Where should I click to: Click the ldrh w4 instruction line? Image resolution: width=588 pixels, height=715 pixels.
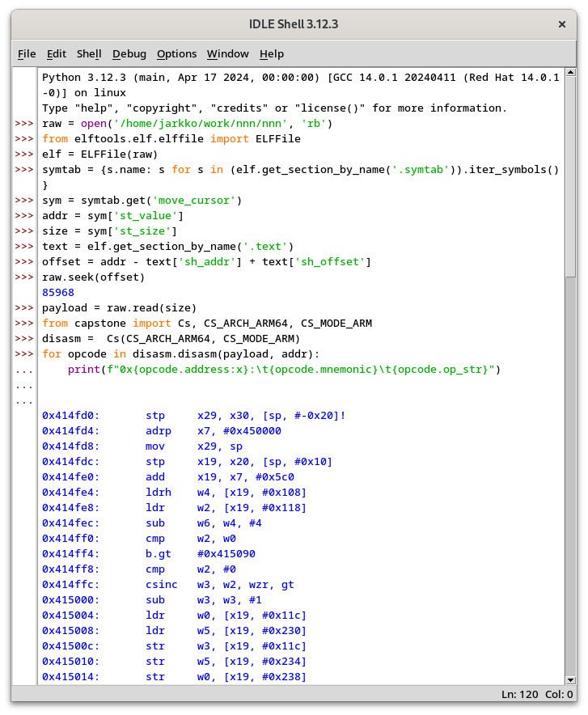(174, 493)
